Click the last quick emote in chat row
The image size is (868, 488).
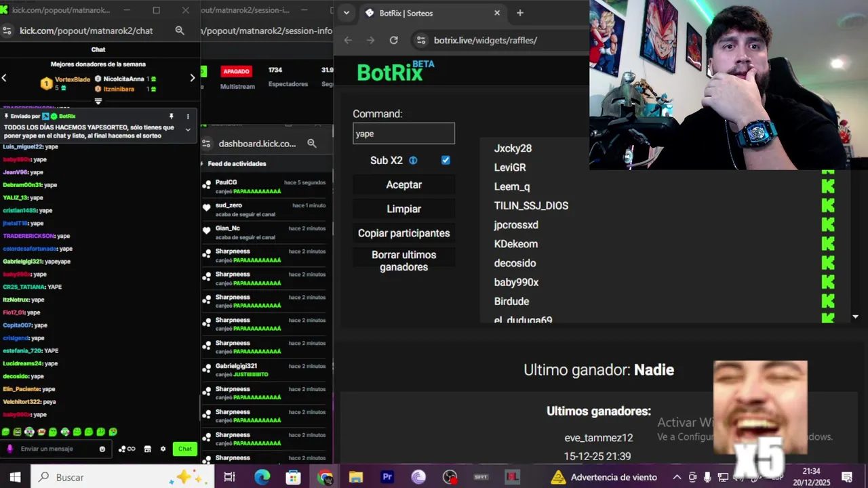(113, 432)
